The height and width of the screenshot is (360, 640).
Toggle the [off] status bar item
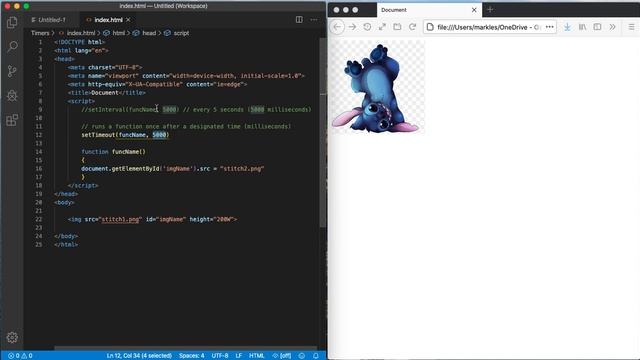(282, 356)
